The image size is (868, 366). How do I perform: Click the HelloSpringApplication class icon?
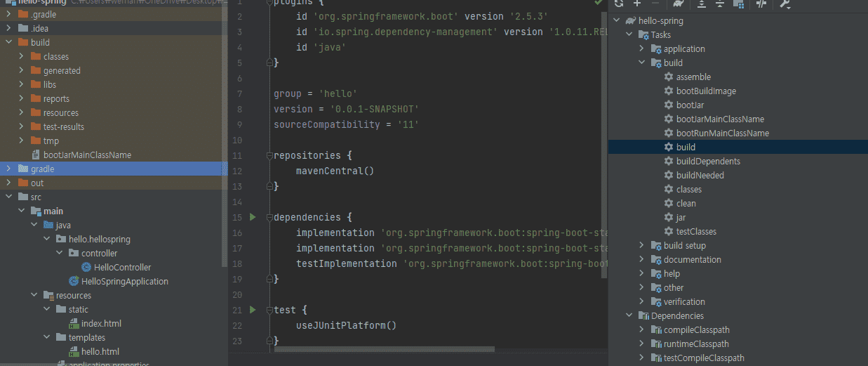pos(74,281)
